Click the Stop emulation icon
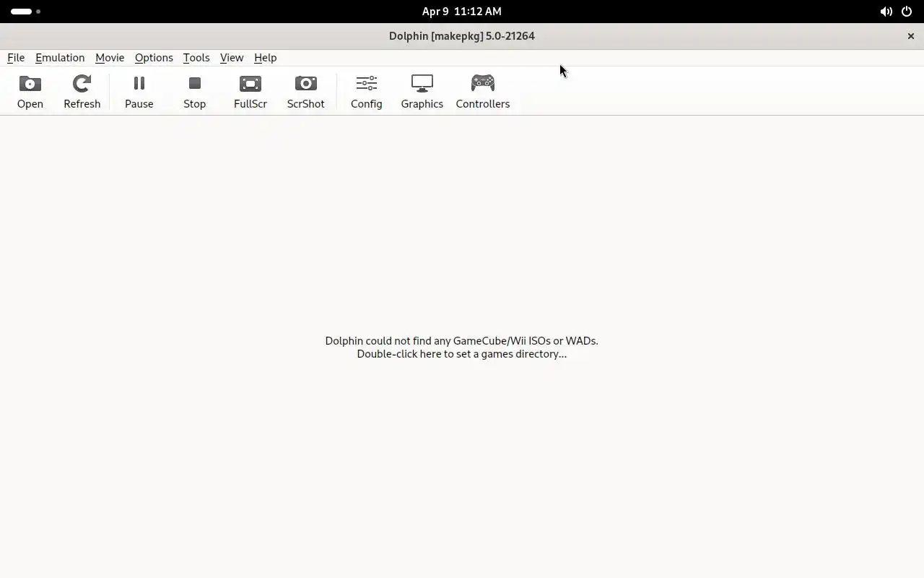 (x=194, y=84)
